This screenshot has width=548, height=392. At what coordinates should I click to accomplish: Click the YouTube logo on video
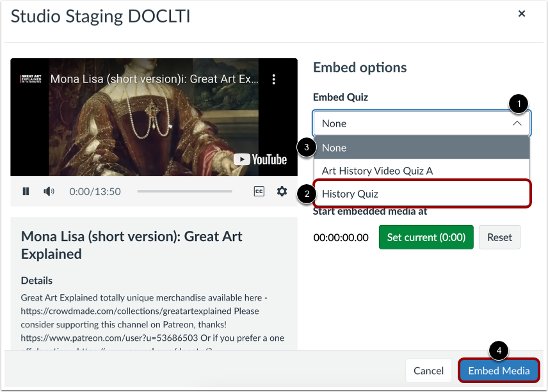click(261, 159)
